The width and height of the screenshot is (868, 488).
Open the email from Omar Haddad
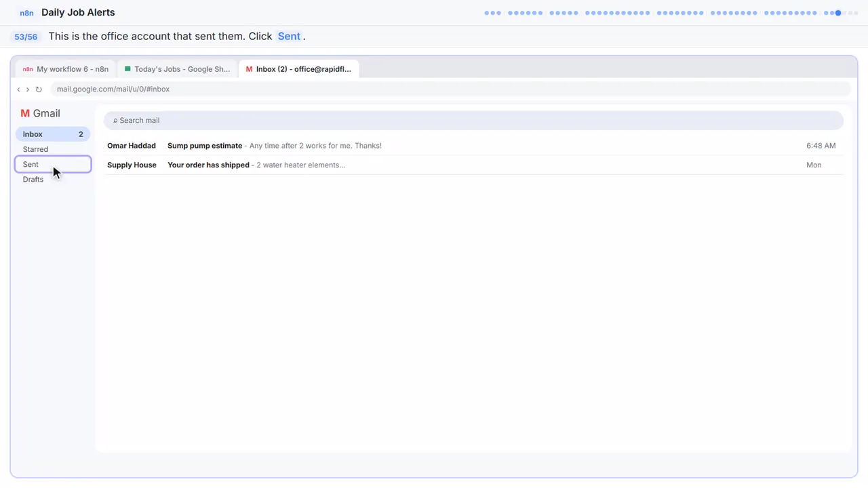coord(473,146)
